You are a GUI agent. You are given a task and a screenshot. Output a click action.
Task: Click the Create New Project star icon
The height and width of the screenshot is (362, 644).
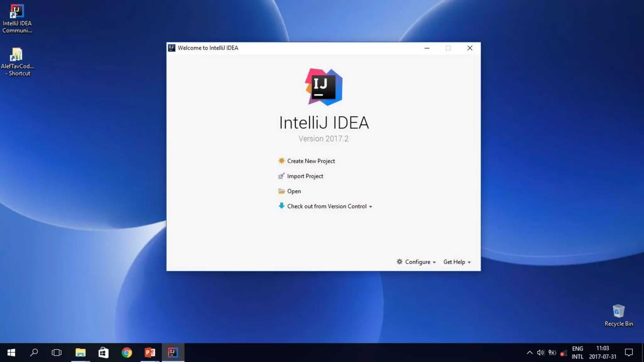(x=281, y=161)
